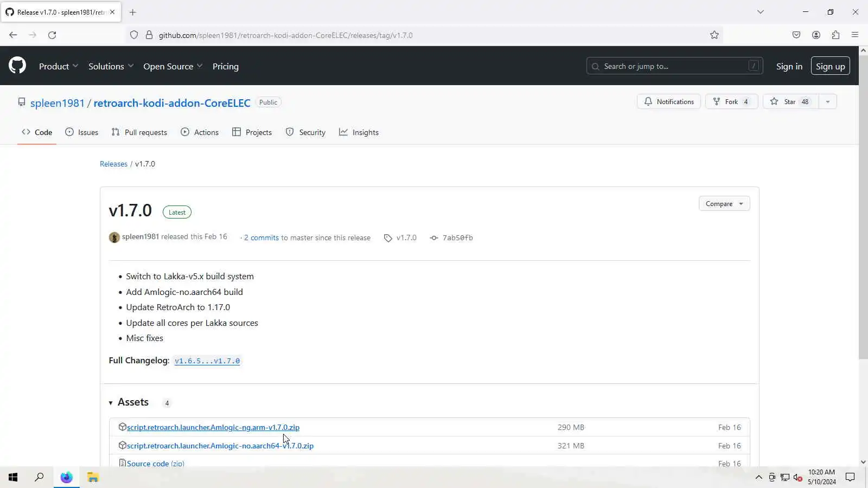Open volume control in system tray
The width and height of the screenshot is (868, 488).
797,477
